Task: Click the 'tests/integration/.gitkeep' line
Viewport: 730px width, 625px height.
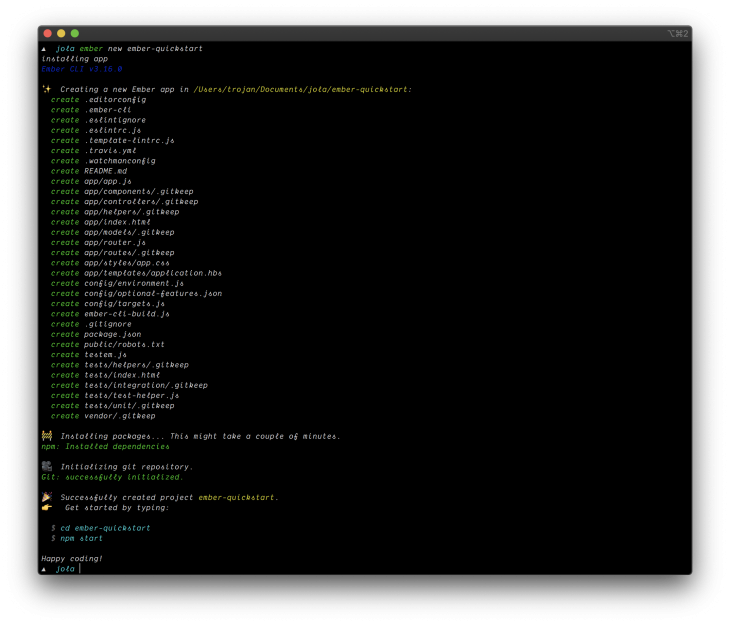Action: tap(129, 386)
